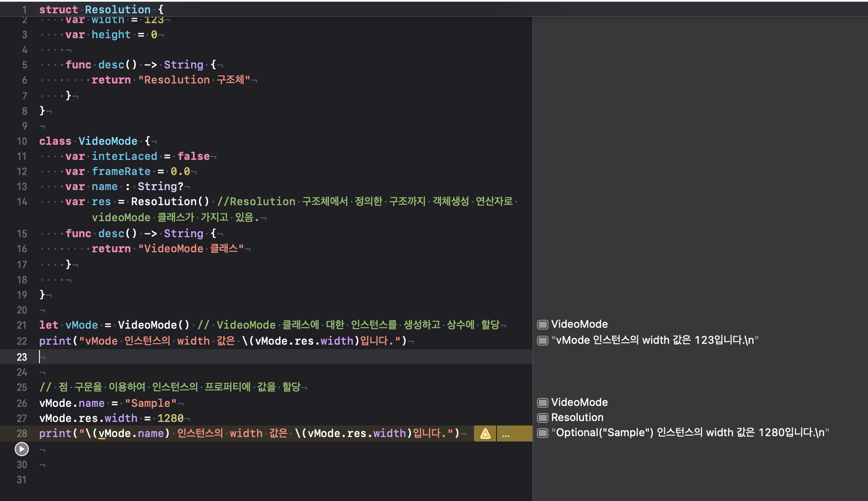
Task: Click the struct Resolution sticky header line
Action: click(x=101, y=9)
